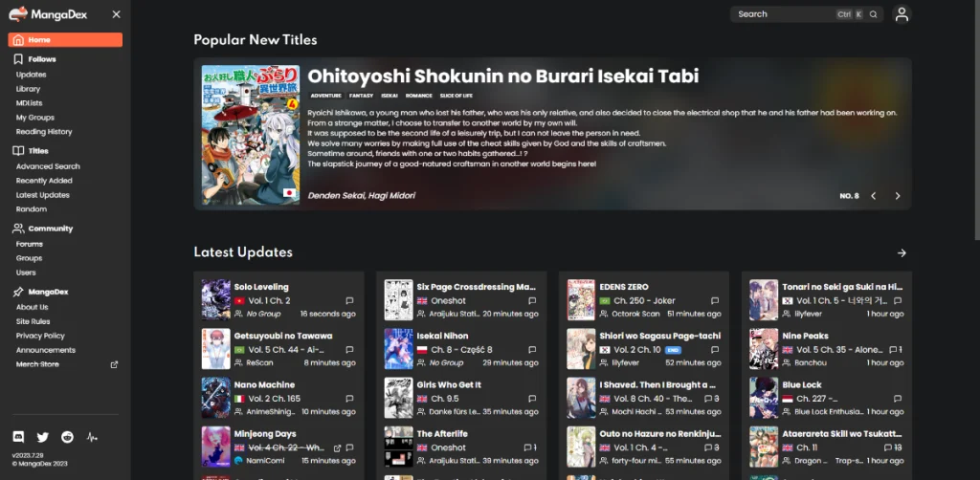
Task: Open Ohitoyoshi Shokunin cover thumbnail
Action: pos(251,135)
